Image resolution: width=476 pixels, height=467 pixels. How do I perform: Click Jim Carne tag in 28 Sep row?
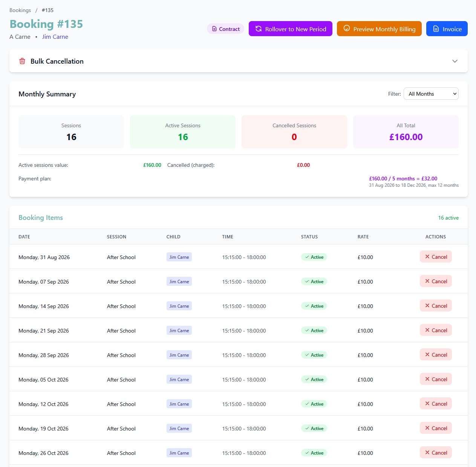[x=179, y=355]
